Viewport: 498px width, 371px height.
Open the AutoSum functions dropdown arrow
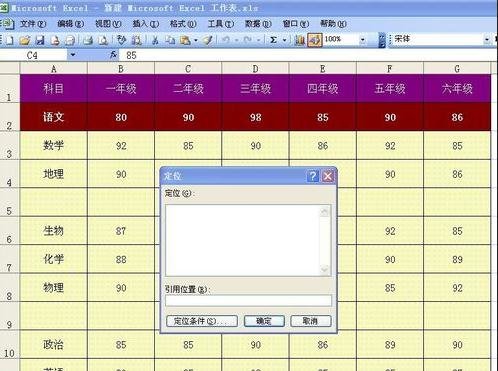point(284,40)
